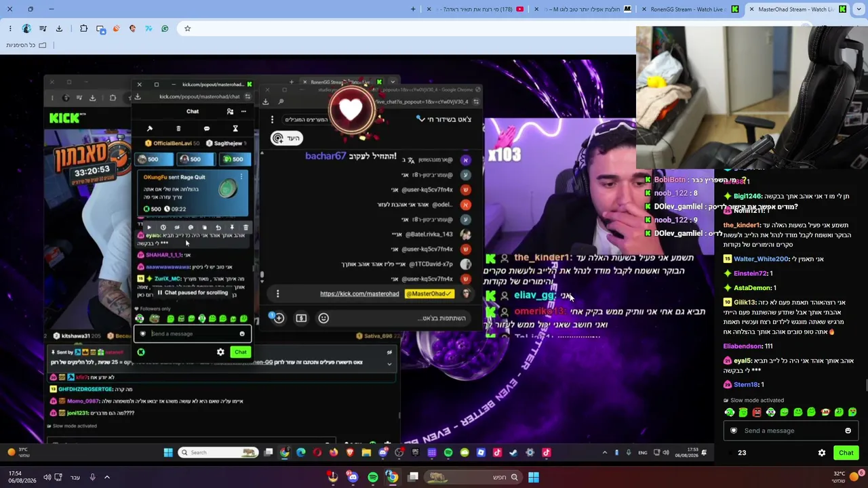Click the hourglass icon in popout chat toolbar
This screenshot has width=868, height=488.
click(x=235, y=128)
